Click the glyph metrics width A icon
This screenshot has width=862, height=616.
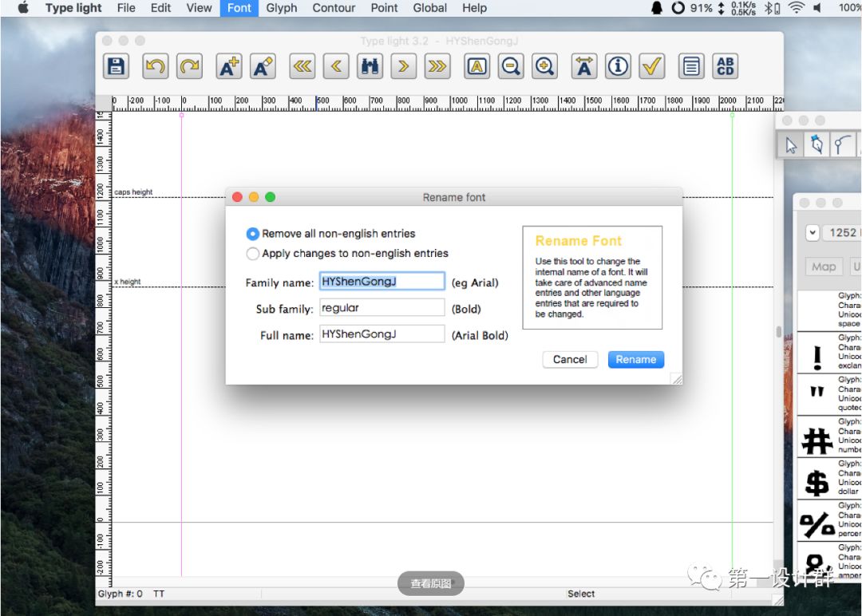point(583,66)
